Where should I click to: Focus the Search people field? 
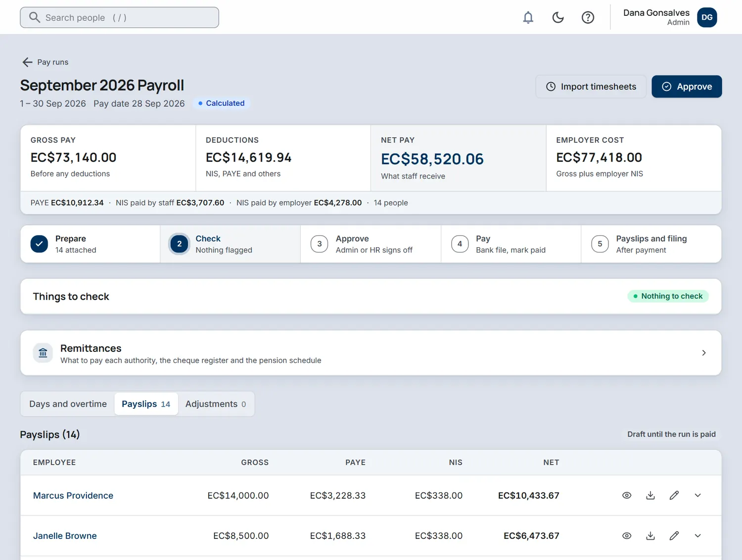click(x=119, y=17)
